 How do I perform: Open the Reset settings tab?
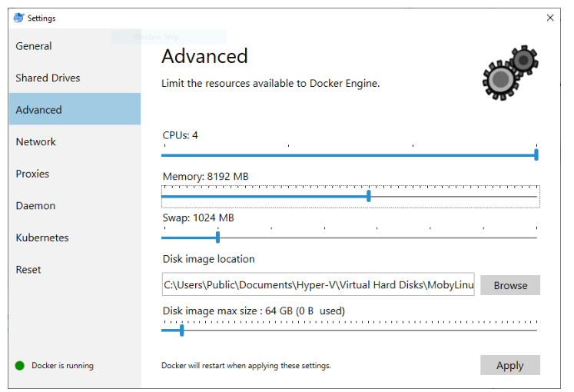[75, 269]
